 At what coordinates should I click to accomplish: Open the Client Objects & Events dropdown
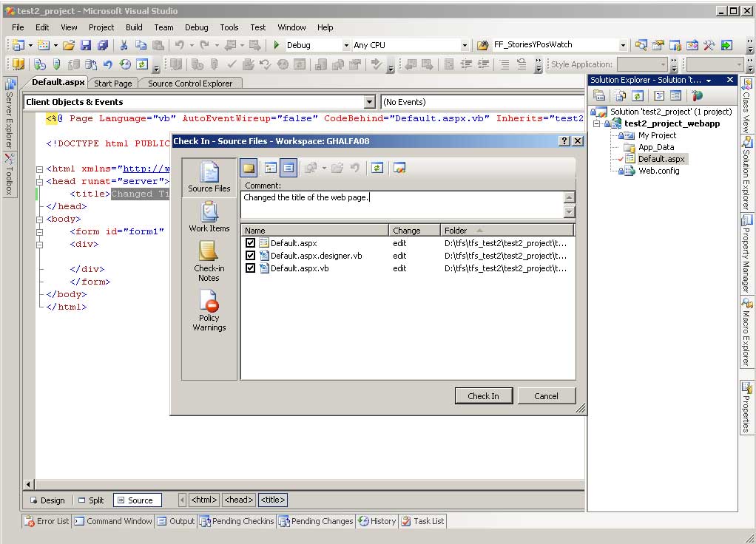369,102
